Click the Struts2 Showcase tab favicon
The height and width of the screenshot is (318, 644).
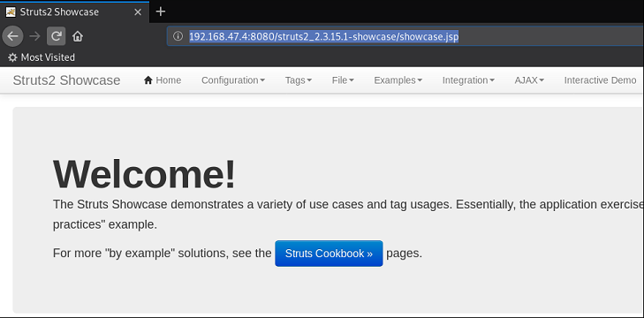11,11
